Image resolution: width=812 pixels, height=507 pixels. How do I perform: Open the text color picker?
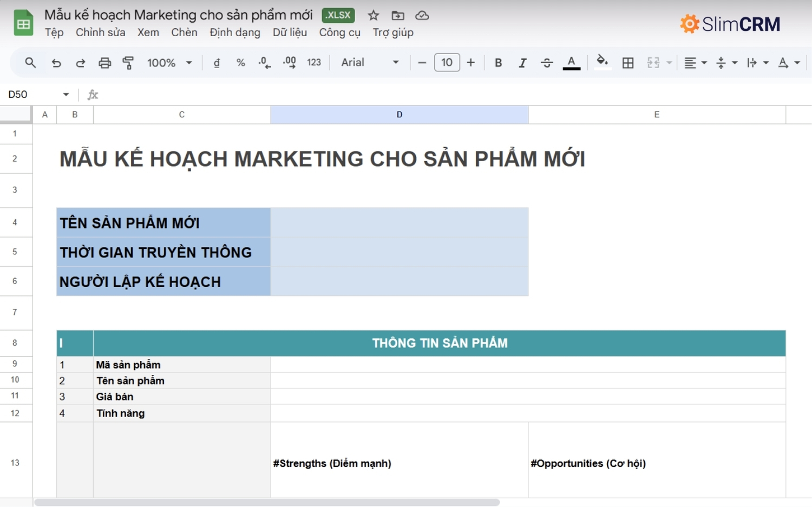(572, 63)
